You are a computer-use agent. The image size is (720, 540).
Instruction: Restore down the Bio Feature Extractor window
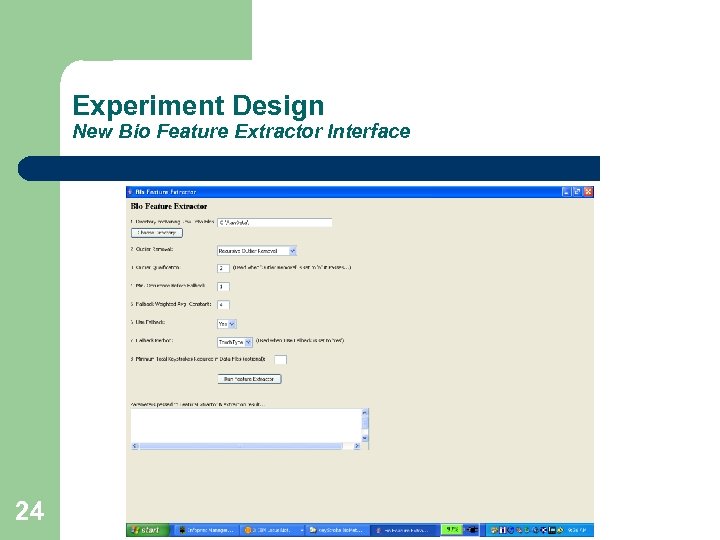(577, 192)
